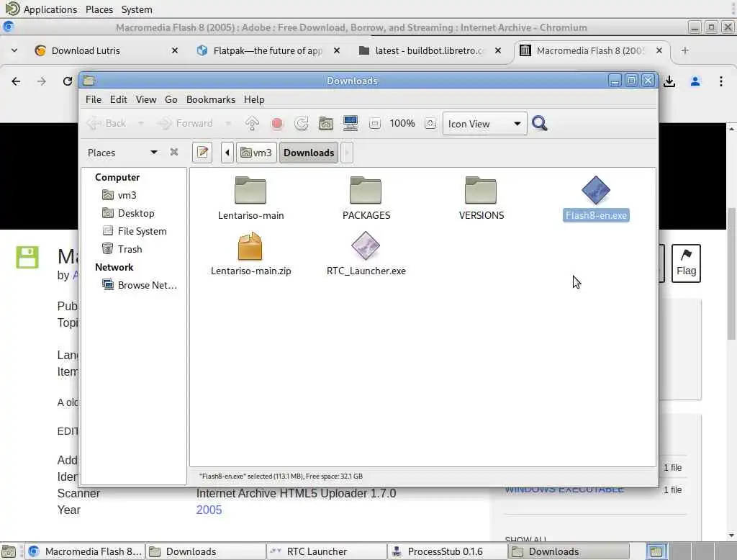Viewport: 737px width, 560px height.
Task: Click the Reload toolbar icon
Action: click(302, 124)
